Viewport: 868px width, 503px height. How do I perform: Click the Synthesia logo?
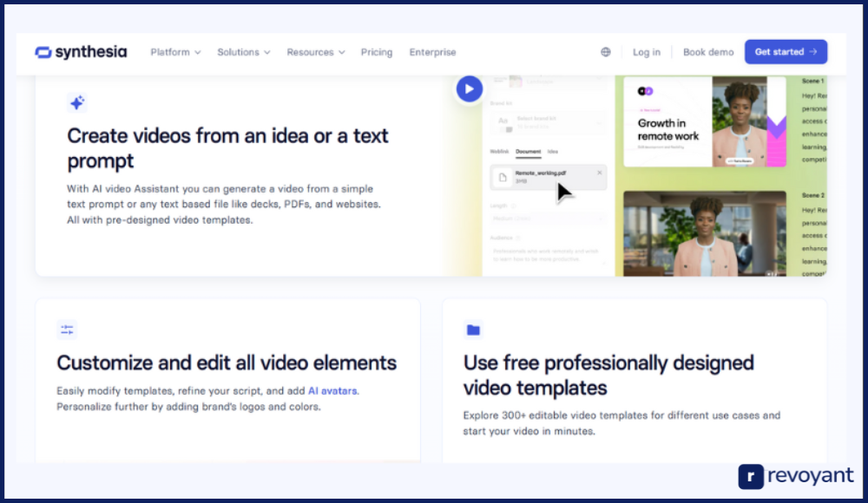click(x=81, y=52)
